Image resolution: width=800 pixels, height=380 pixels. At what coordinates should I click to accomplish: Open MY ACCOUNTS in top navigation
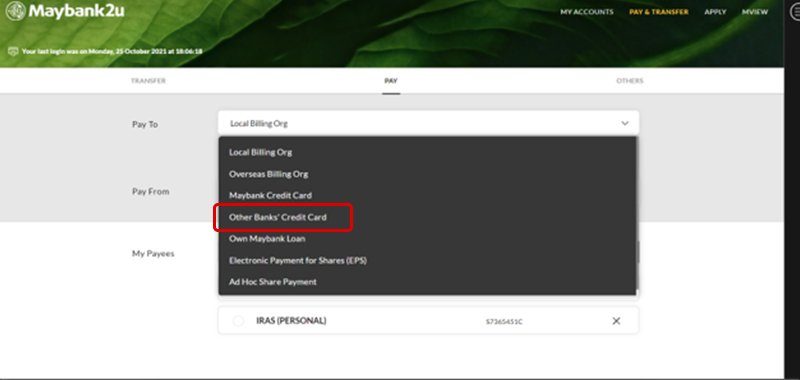[587, 12]
